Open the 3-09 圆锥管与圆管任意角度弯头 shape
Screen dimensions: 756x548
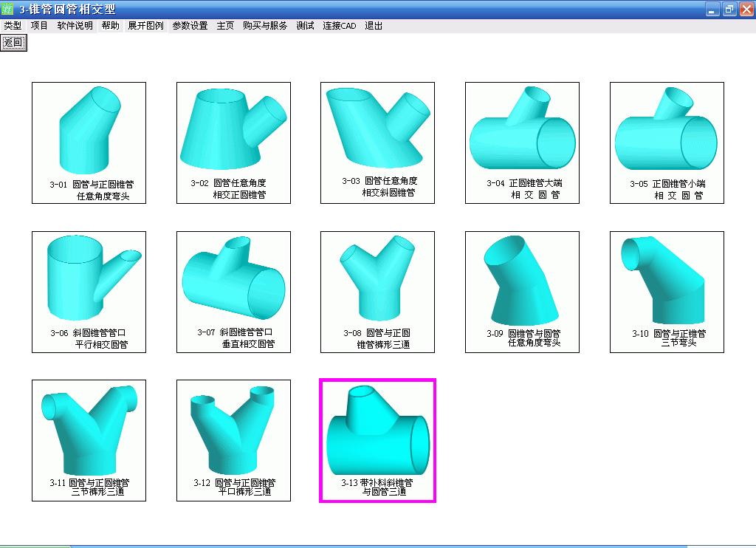522,292
